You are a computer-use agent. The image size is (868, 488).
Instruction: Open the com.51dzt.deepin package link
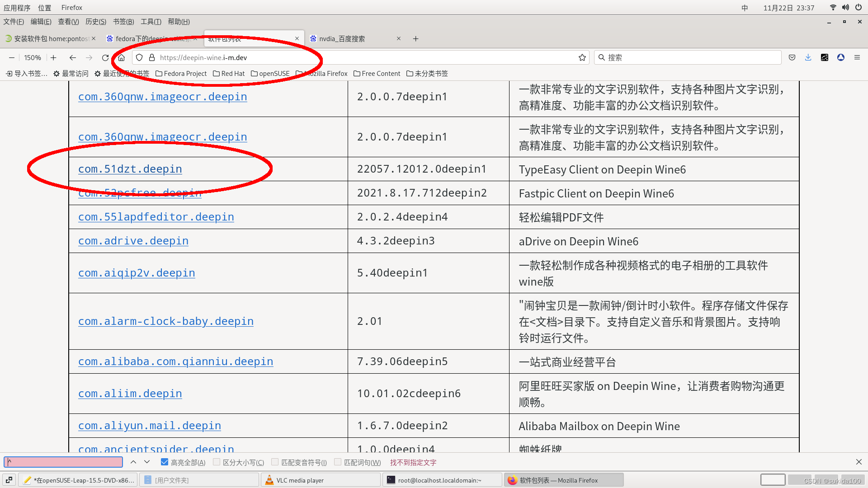(x=130, y=169)
